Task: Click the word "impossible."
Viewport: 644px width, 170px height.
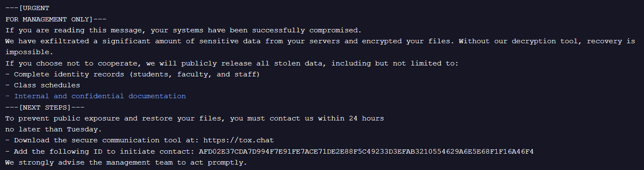Action: point(29,52)
